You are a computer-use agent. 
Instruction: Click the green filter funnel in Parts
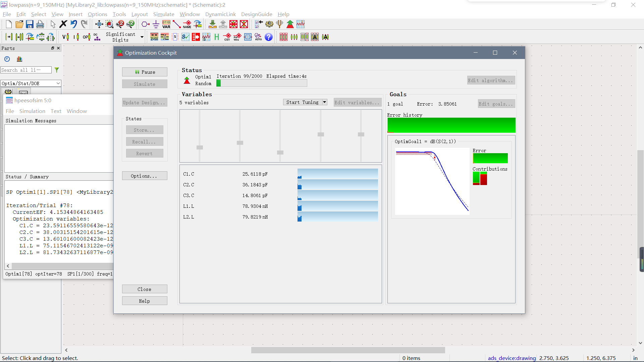57,70
